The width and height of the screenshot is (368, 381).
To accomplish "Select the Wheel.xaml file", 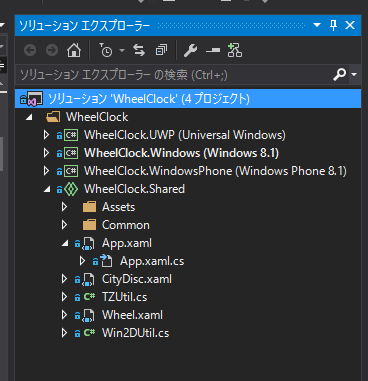I will 132,315.
